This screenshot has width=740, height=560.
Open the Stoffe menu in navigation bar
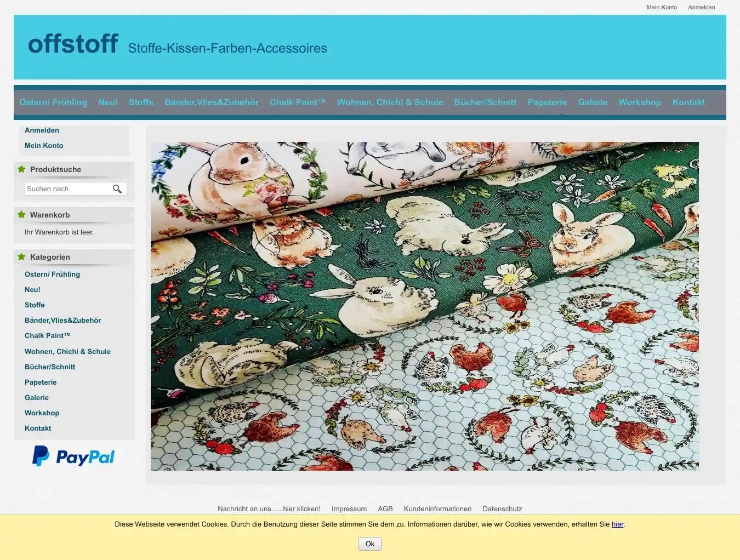pyautogui.click(x=141, y=102)
